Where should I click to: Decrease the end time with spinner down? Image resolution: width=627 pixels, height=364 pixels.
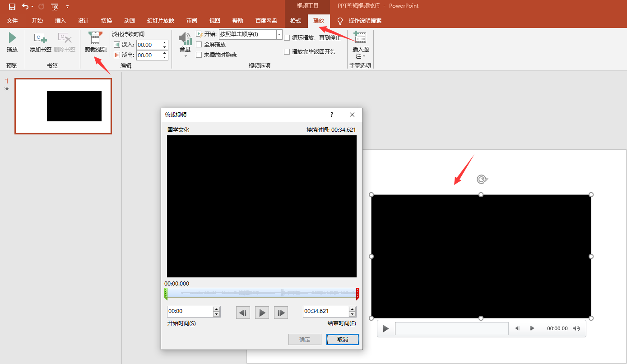click(x=353, y=314)
